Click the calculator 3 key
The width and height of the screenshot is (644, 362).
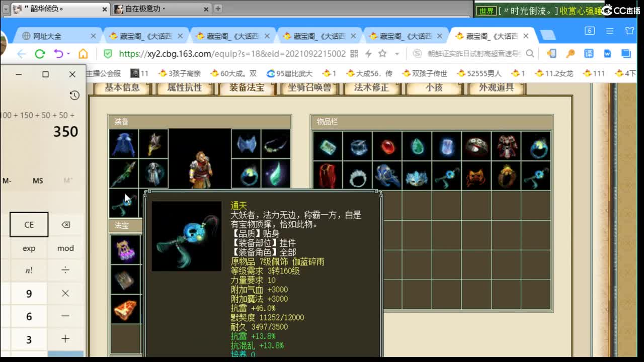pyautogui.click(x=29, y=340)
